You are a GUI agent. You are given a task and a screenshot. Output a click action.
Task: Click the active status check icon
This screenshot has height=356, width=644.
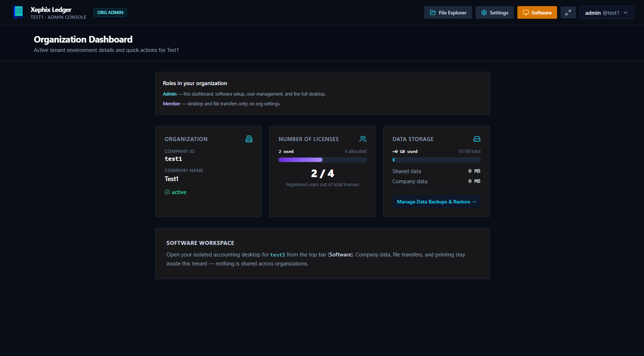167,192
